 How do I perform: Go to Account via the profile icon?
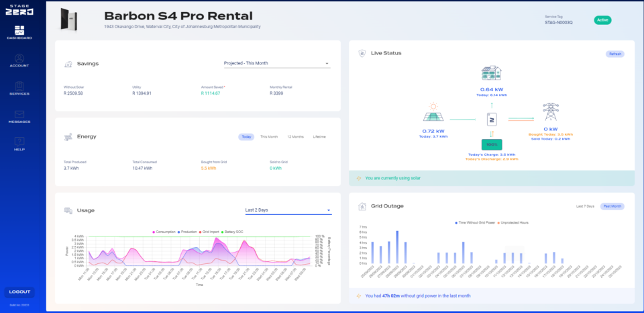coord(19,58)
